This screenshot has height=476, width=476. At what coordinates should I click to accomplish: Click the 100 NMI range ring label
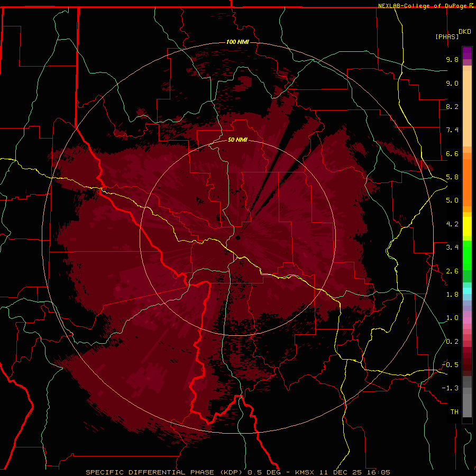(237, 42)
